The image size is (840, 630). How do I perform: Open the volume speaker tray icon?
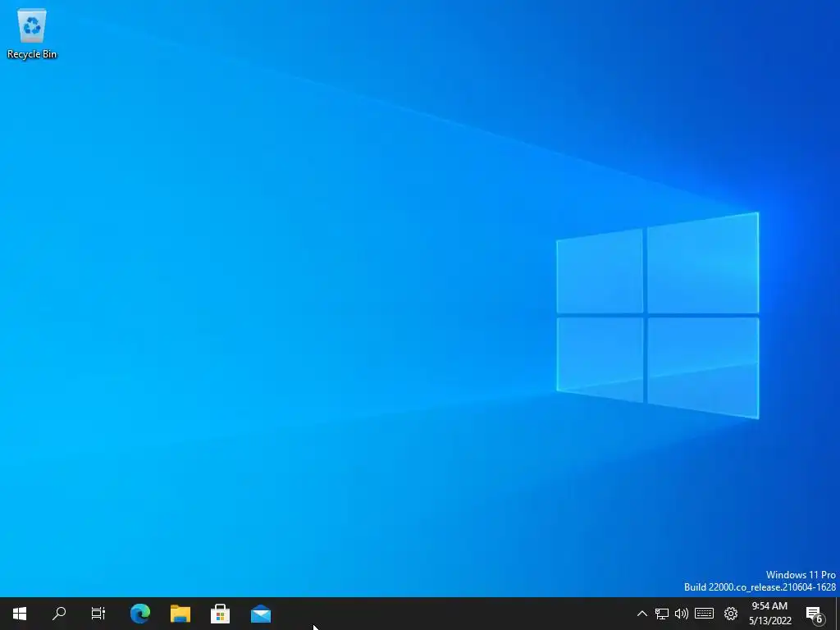click(x=682, y=614)
